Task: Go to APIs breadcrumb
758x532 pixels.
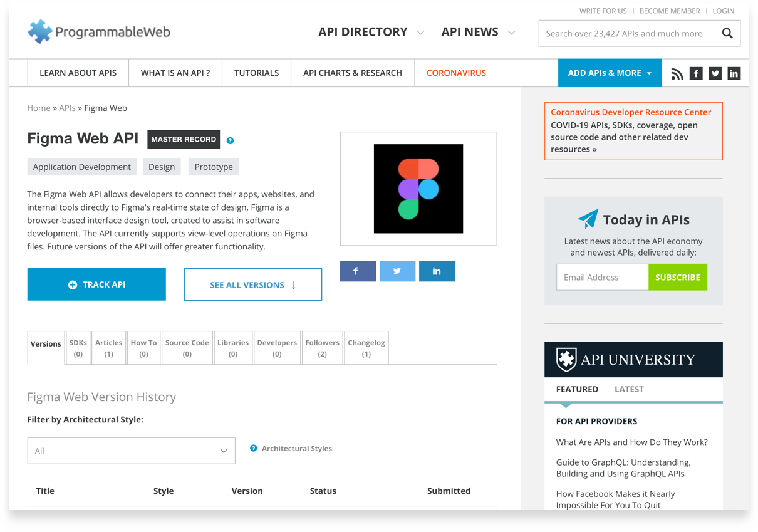Action: click(67, 108)
